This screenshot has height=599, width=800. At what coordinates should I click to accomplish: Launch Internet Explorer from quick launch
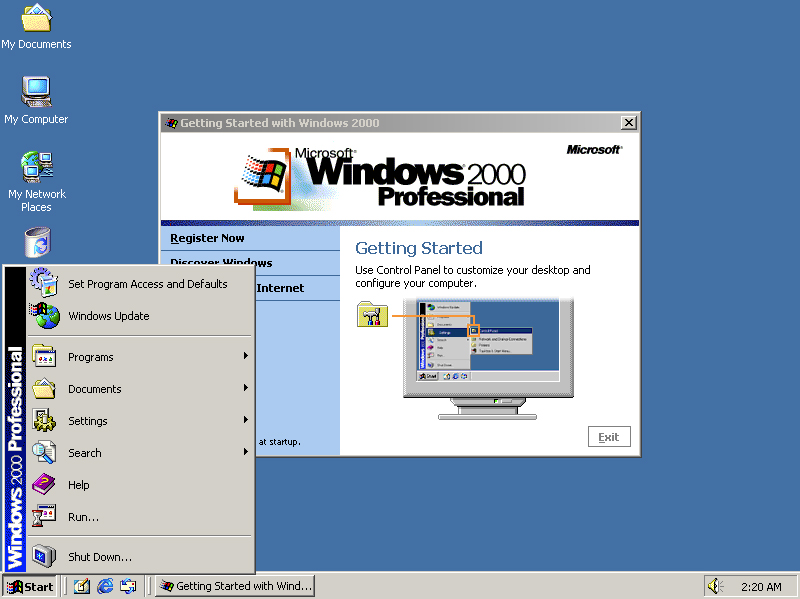[x=105, y=586]
